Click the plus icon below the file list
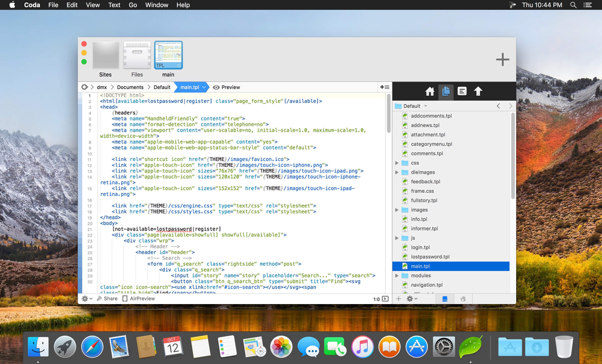The image size is (602, 364). point(399,299)
